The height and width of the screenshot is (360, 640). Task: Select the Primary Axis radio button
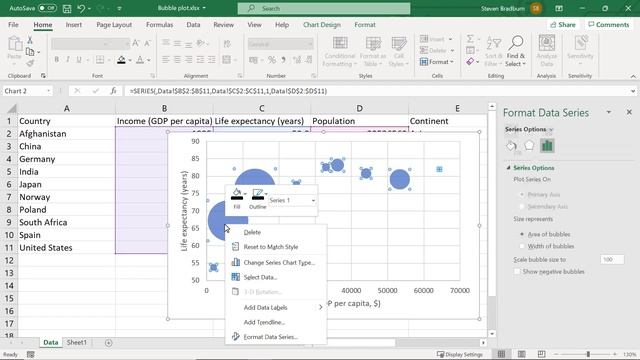click(x=522, y=195)
